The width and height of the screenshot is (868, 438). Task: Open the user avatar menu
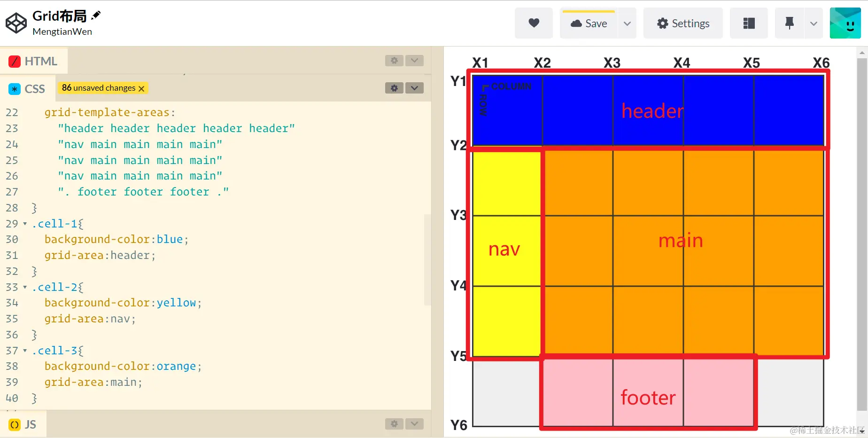[845, 23]
